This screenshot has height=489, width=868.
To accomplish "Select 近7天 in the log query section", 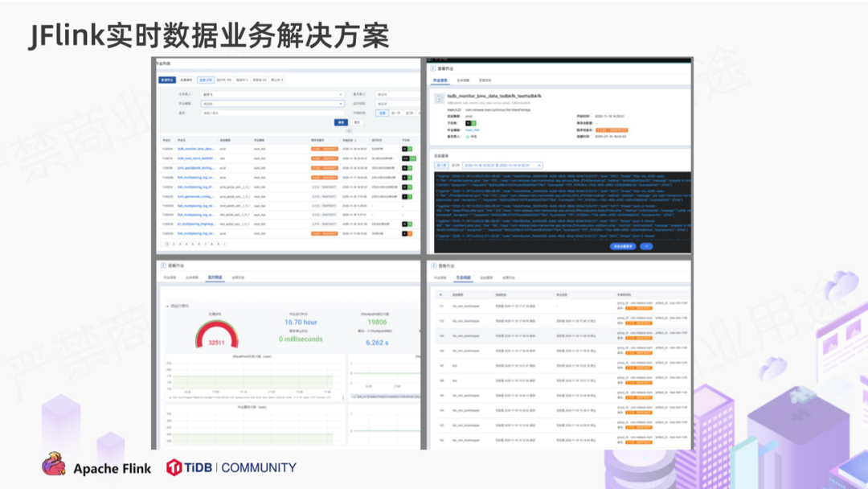I will [455, 166].
